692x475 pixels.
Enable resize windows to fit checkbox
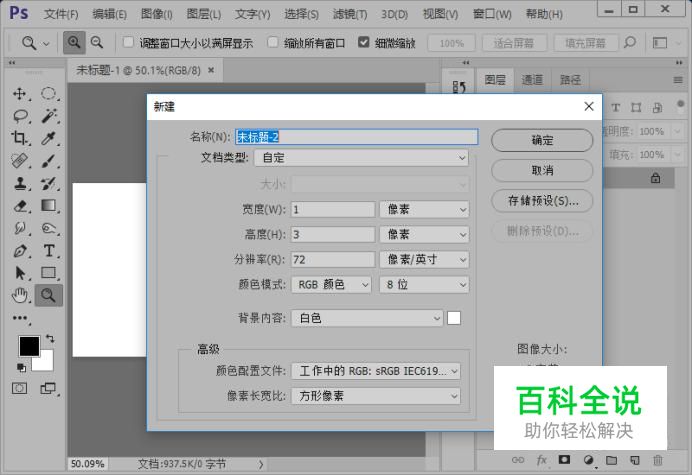click(x=128, y=42)
